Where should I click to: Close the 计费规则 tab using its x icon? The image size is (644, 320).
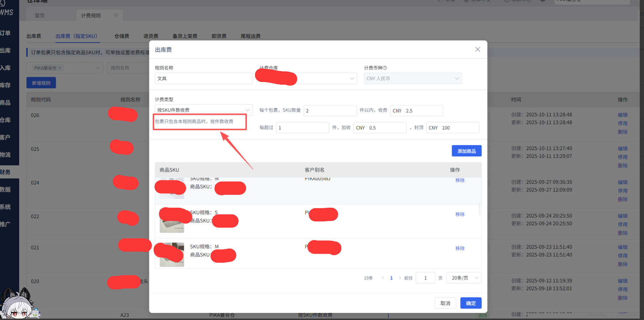116,15
